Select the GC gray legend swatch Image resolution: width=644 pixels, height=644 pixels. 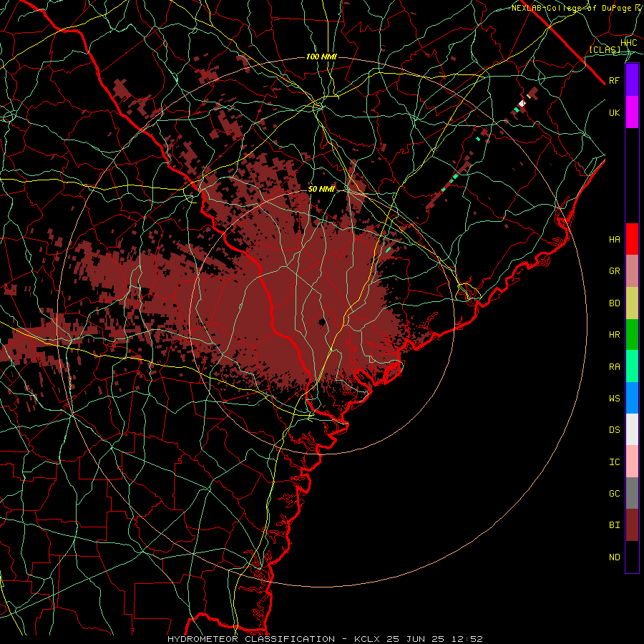632,493
